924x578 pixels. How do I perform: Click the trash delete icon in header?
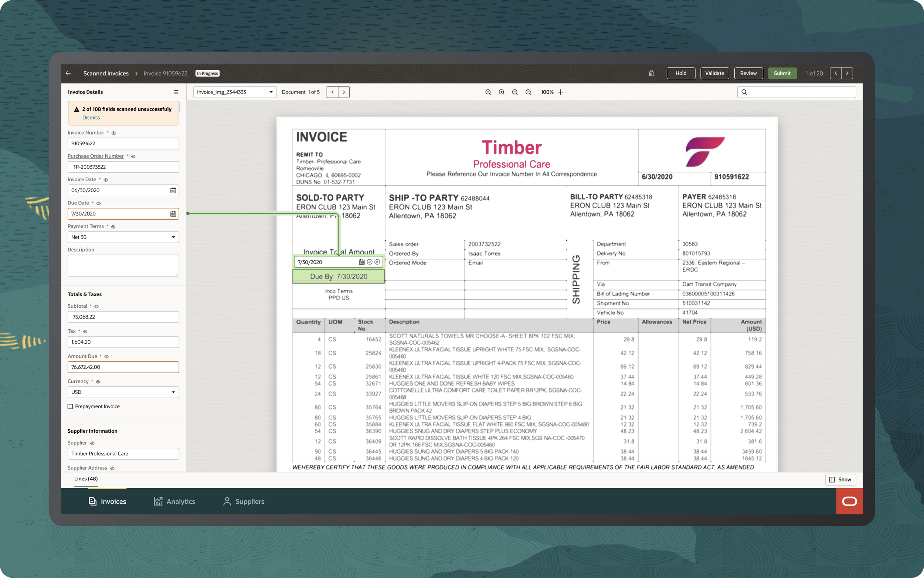coord(651,73)
